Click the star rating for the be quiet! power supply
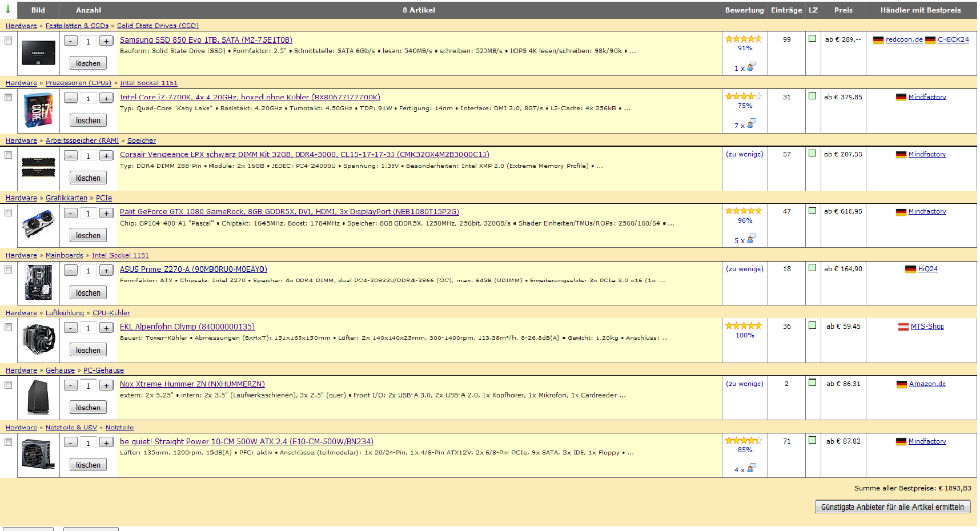 click(x=744, y=441)
